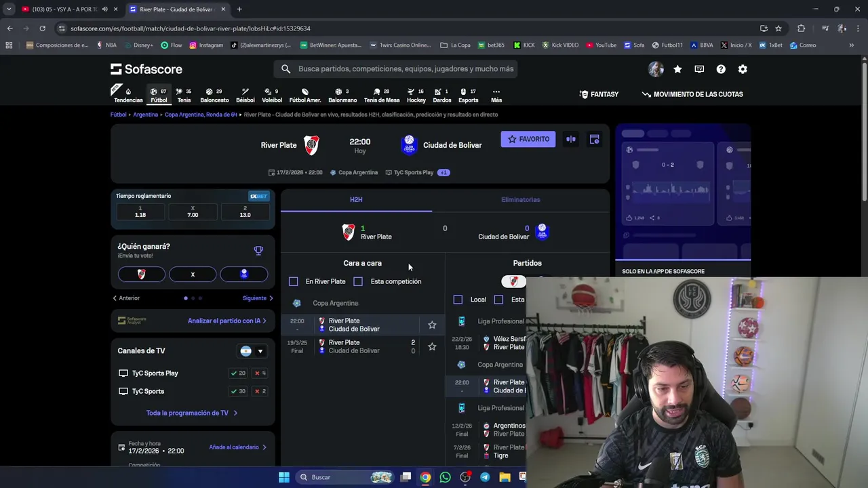Star the 19/3/25 River Plate match row

click(432, 346)
